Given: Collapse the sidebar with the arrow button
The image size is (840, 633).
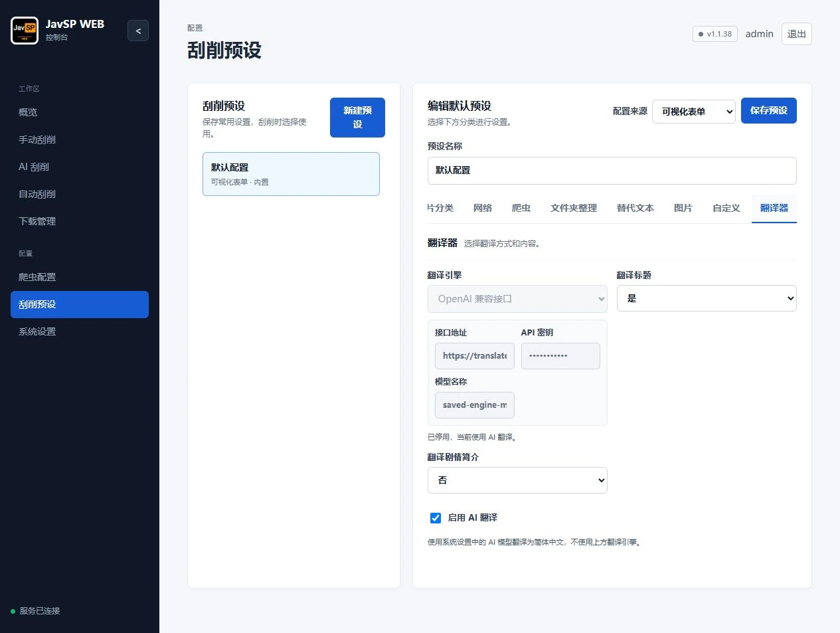Looking at the screenshot, I should (x=138, y=31).
